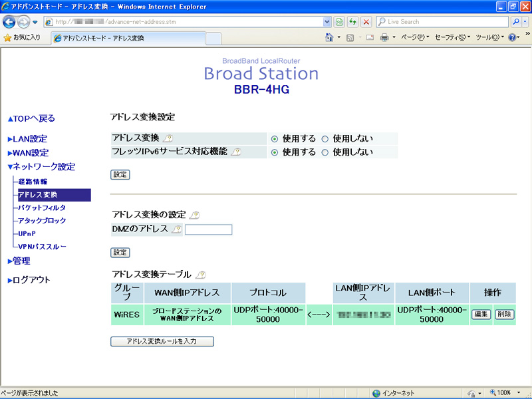Go back via ▲TOPへ戻る link

31,119
